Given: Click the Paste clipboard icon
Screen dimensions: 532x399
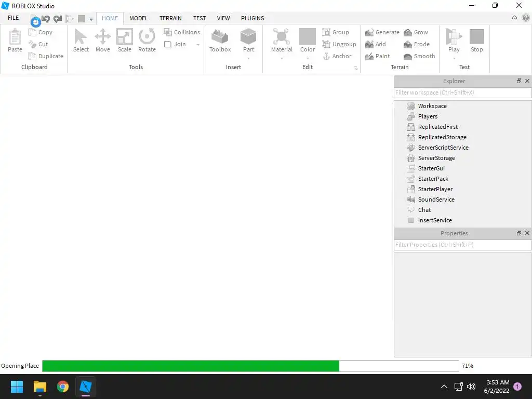Looking at the screenshot, I should pos(15,37).
